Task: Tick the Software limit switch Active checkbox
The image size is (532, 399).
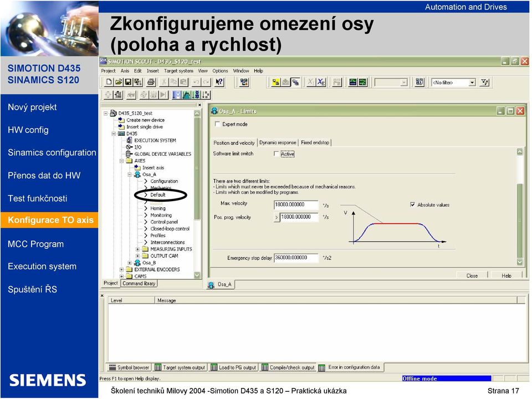Action: click(276, 154)
